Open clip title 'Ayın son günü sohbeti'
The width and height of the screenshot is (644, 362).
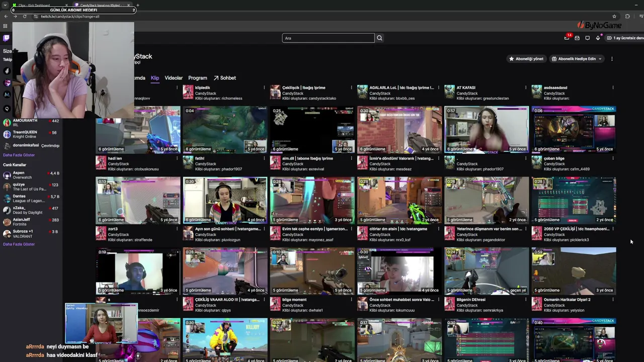(228, 229)
